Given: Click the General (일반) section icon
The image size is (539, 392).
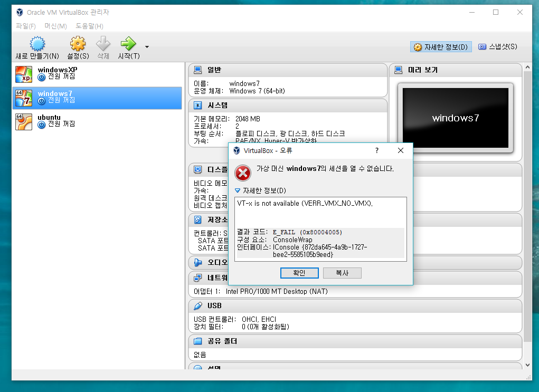Looking at the screenshot, I should pos(197,70).
